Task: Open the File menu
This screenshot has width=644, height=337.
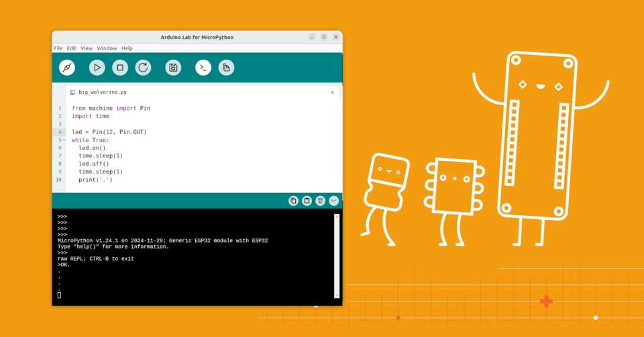Action: (x=58, y=48)
